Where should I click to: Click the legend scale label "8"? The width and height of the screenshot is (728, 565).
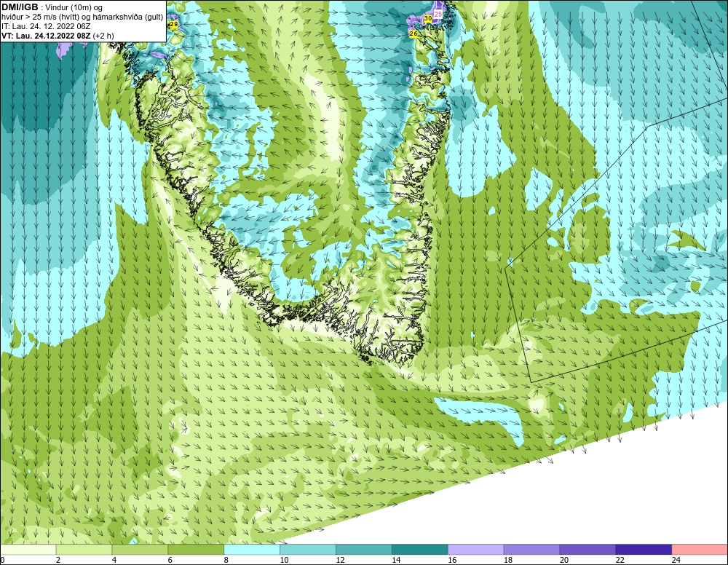tap(226, 561)
